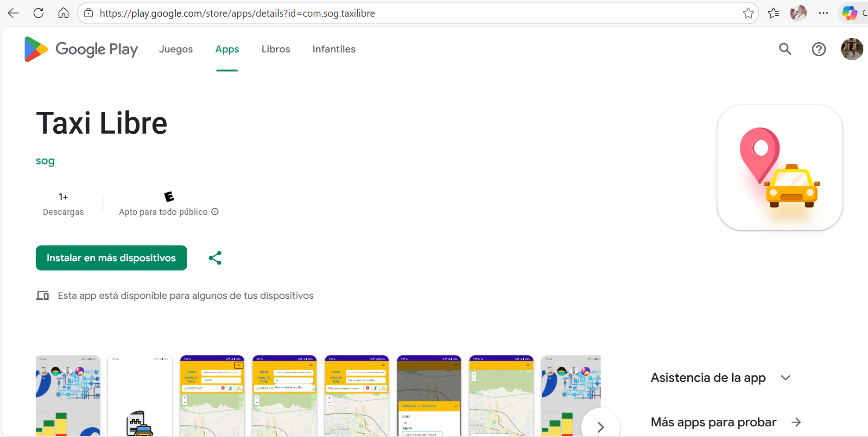868x437 pixels.
Task: Open Google account profile avatar
Action: pyautogui.click(x=852, y=49)
